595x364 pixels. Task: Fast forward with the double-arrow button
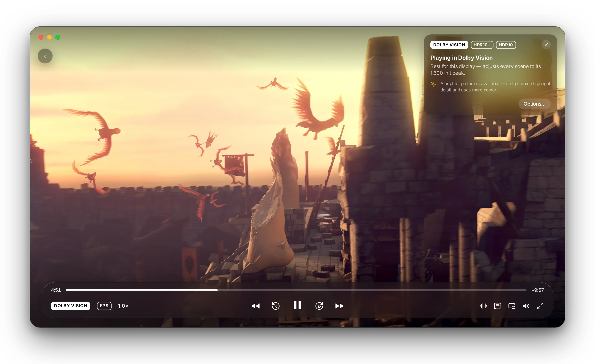click(x=339, y=306)
